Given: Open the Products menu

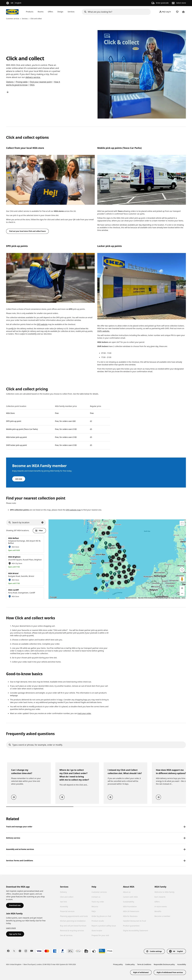Looking at the screenshot, I should (30, 12).
